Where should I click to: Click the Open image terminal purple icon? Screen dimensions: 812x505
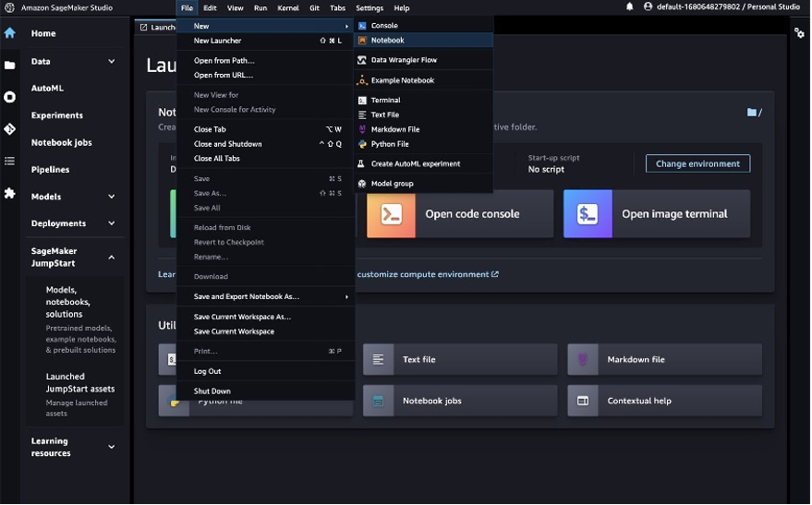point(588,213)
